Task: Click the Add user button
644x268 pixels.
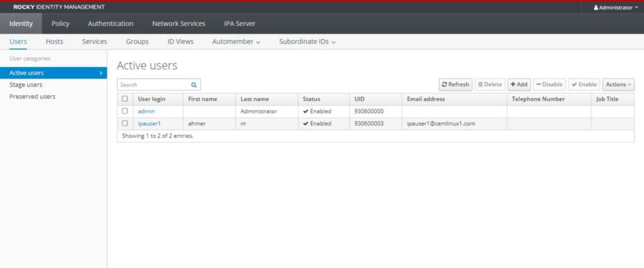Action: [x=519, y=84]
